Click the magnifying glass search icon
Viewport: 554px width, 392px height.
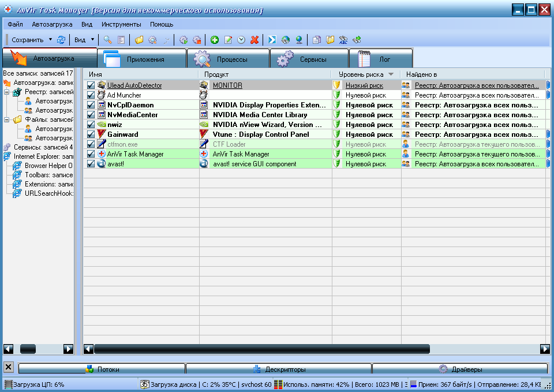click(x=107, y=40)
